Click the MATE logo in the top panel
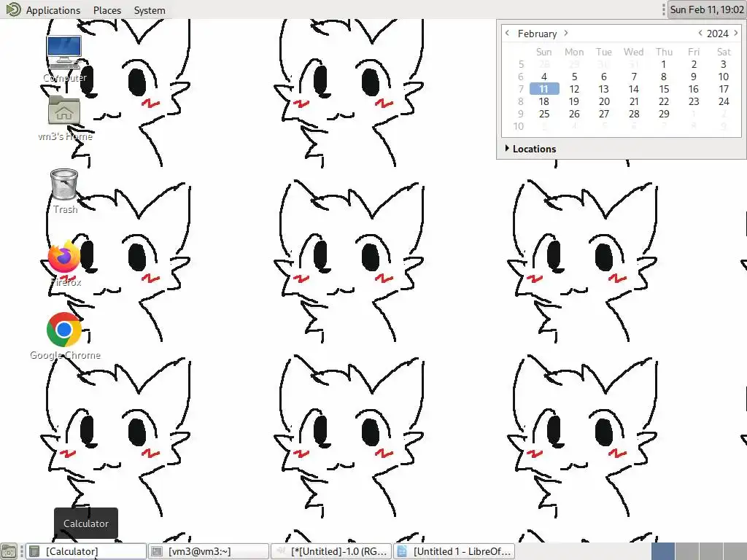This screenshot has width=747, height=560. coord(13,9)
